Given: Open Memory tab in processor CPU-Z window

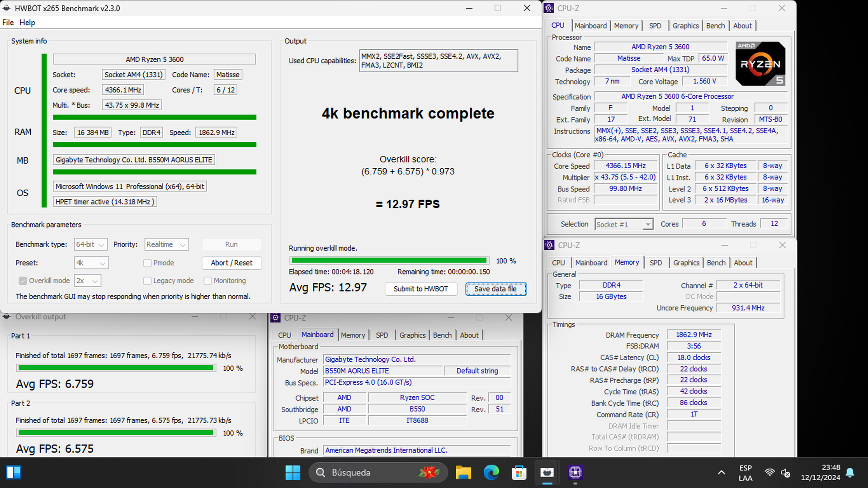Looking at the screenshot, I should tap(626, 26).
